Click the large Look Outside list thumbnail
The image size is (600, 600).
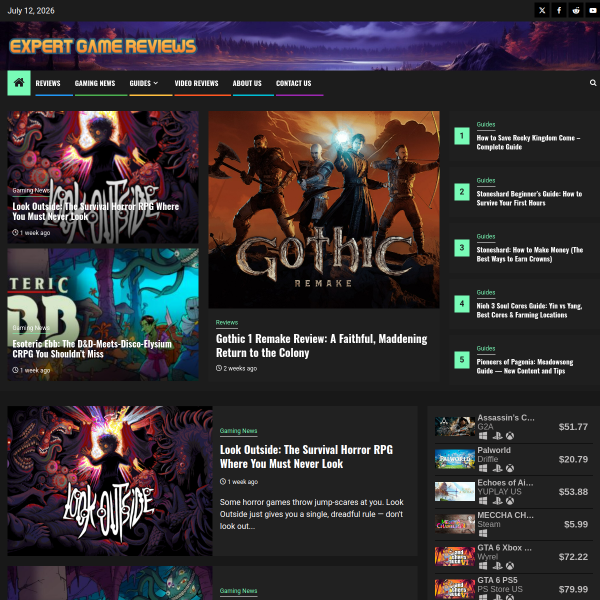(110, 481)
